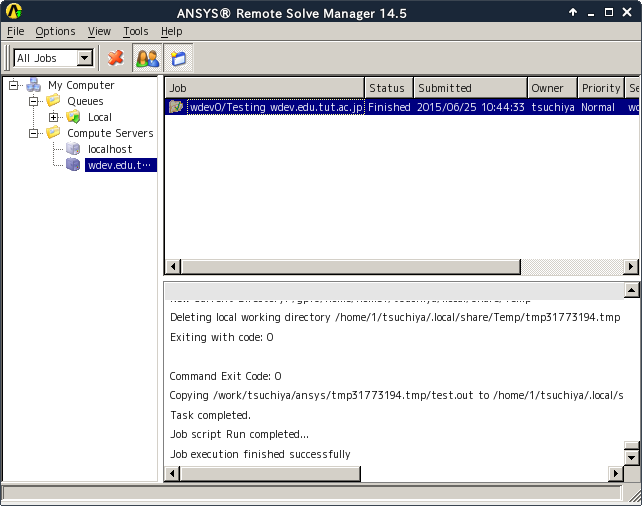Sort jobs by Submitted column header
Screen dimensions: 642x506
click(469, 88)
